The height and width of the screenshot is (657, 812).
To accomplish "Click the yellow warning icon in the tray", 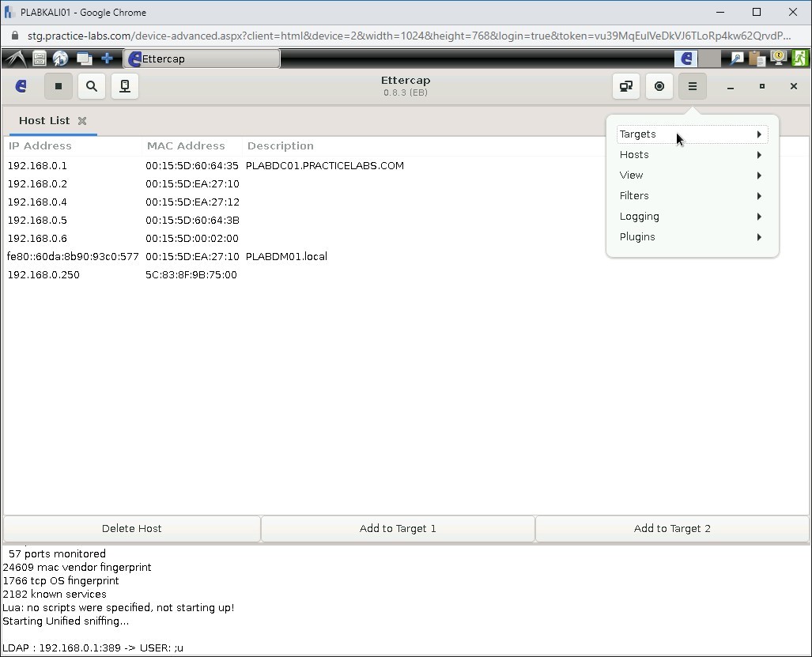I will (779, 57).
